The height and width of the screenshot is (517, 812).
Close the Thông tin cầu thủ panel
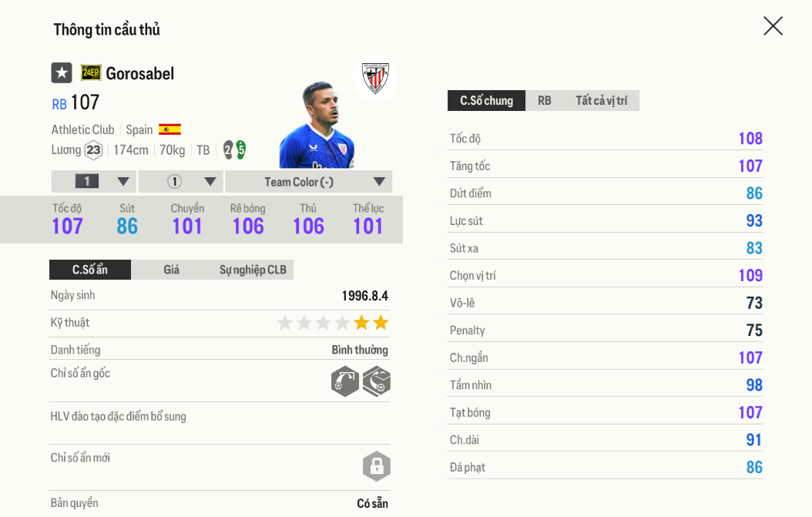click(773, 26)
